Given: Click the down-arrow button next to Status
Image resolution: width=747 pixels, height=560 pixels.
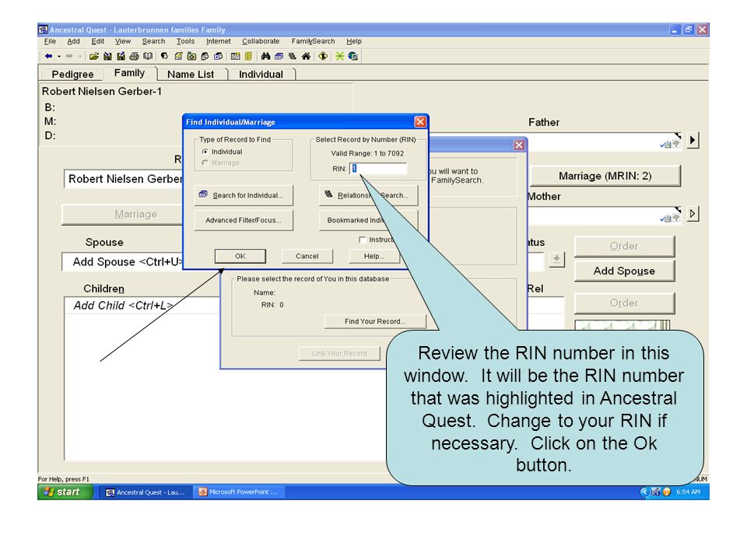Looking at the screenshot, I should point(556,259).
